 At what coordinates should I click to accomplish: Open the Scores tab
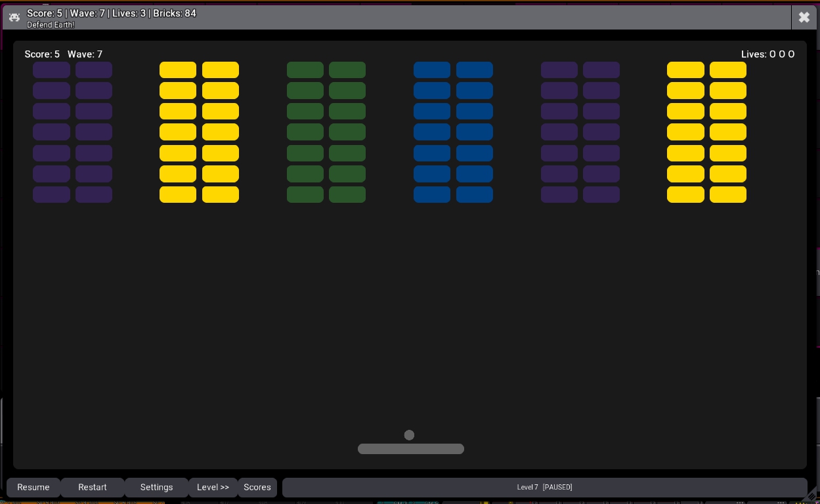click(257, 487)
